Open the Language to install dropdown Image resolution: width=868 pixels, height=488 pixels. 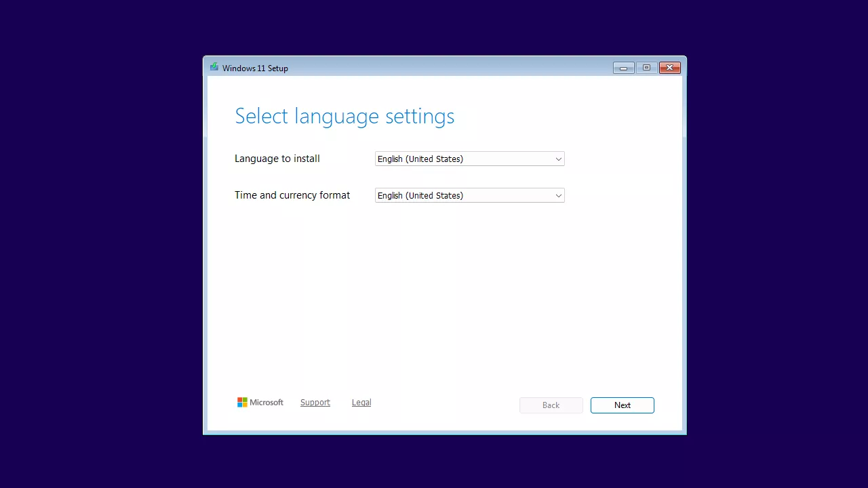pos(469,159)
